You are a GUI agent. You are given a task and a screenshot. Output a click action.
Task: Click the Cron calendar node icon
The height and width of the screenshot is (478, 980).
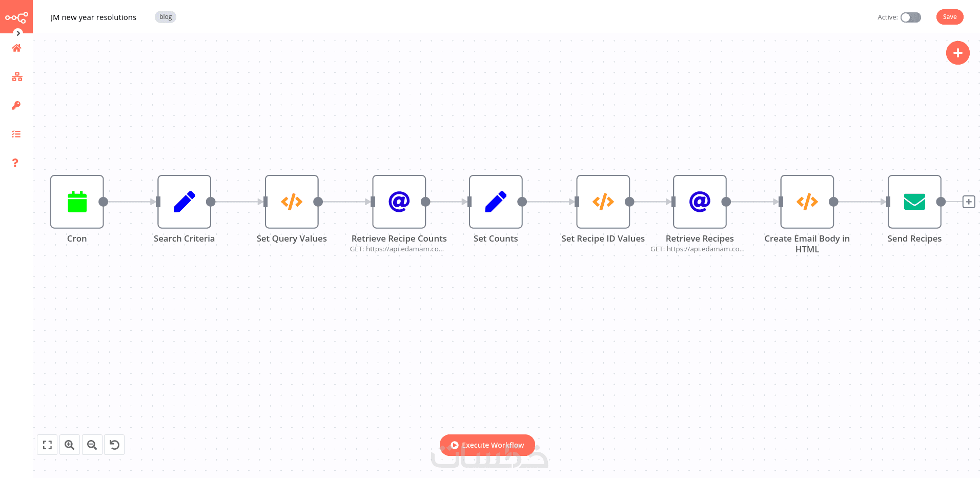[x=77, y=202]
